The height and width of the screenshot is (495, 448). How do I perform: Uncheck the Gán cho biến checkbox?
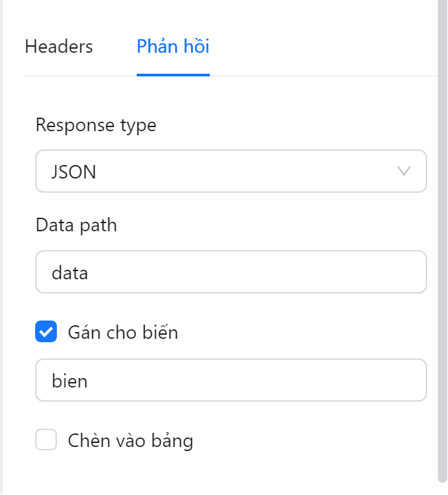[46, 332]
